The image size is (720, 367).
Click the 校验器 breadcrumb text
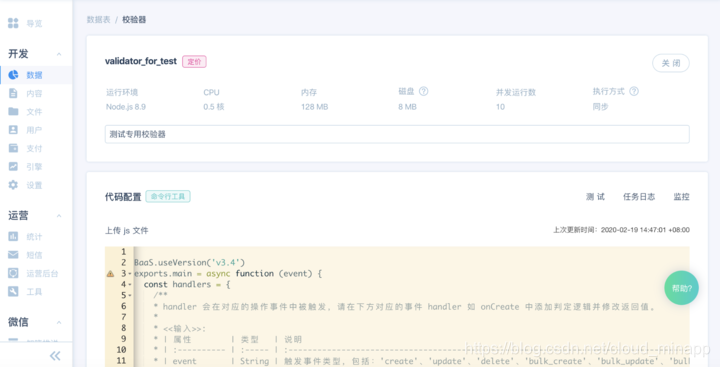134,20
